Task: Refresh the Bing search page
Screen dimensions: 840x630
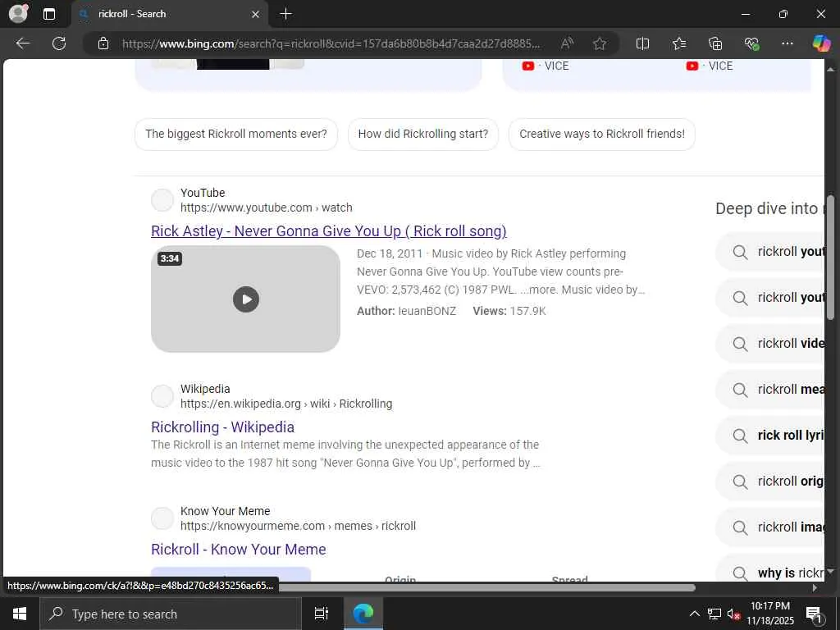Action: click(x=59, y=43)
